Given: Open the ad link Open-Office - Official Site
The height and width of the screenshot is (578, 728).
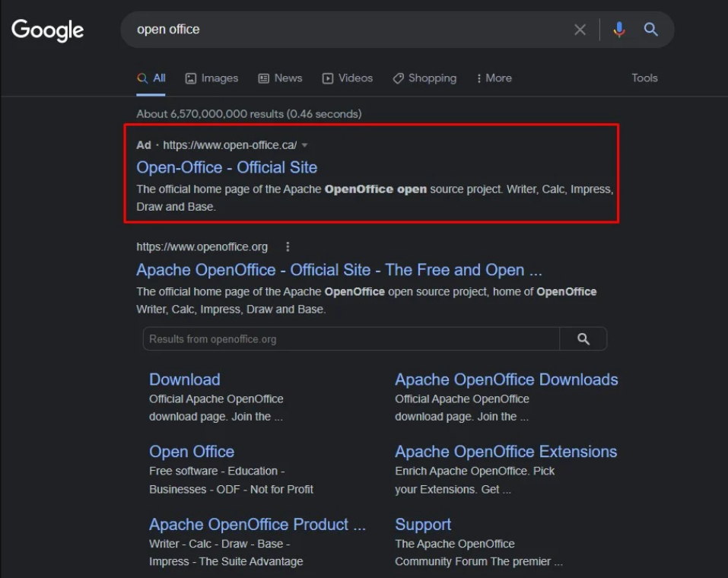Looking at the screenshot, I should click(227, 167).
